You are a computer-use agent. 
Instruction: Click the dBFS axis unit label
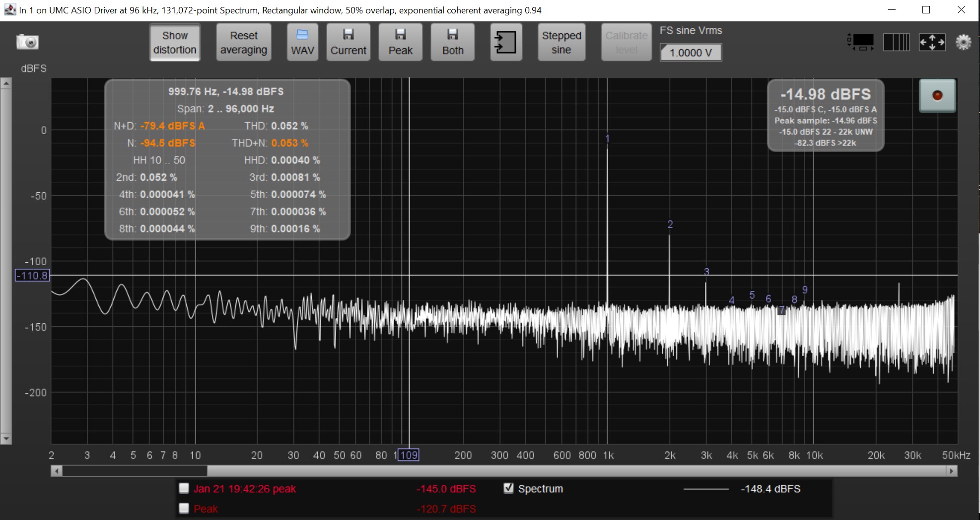(x=34, y=69)
